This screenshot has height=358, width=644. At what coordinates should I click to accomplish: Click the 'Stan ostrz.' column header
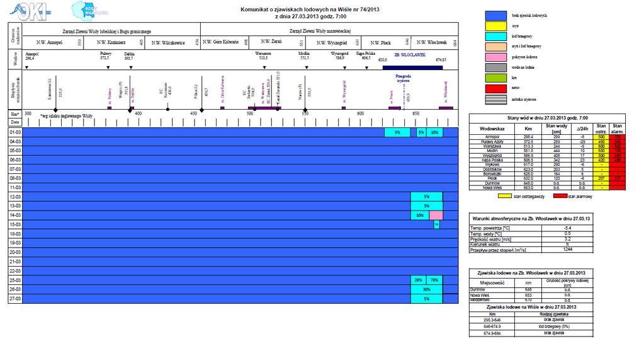pyautogui.click(x=601, y=129)
